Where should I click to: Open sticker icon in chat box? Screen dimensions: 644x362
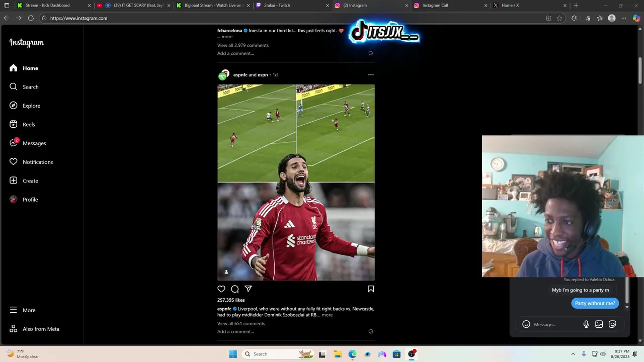pyautogui.click(x=612, y=324)
